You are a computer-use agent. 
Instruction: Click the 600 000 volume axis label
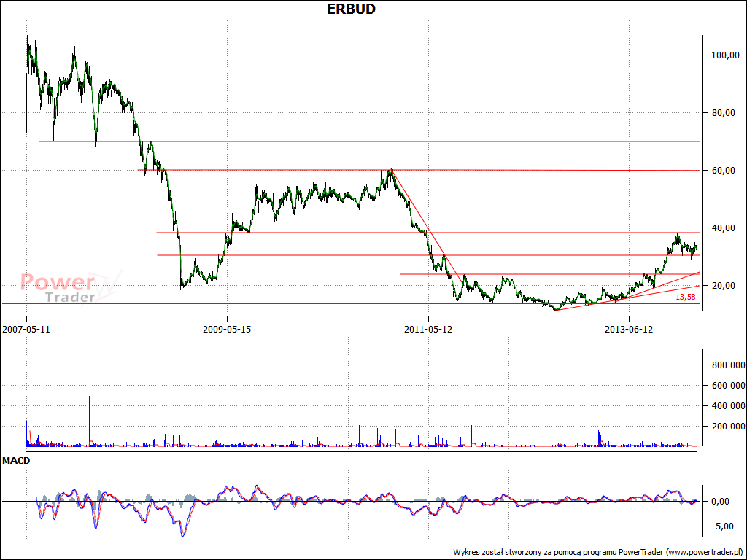tap(728, 386)
